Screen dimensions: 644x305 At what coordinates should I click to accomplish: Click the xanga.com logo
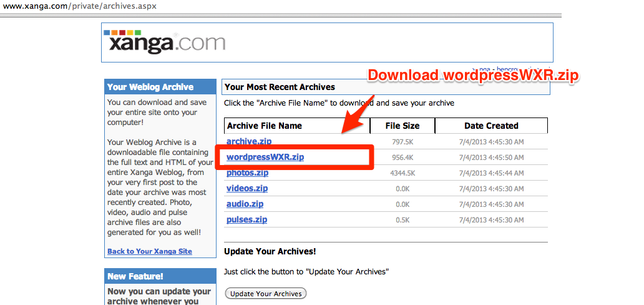[x=164, y=42]
